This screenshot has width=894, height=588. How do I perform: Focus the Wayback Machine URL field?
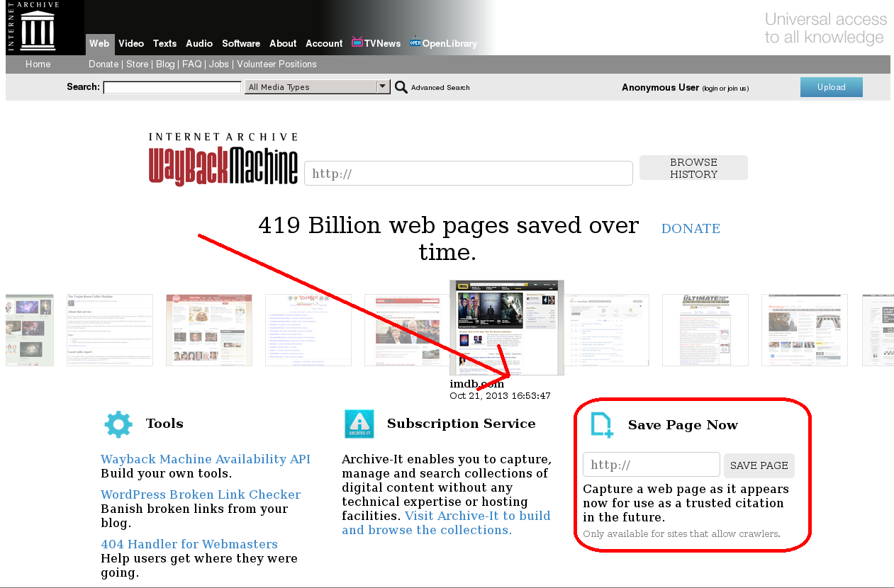(469, 174)
